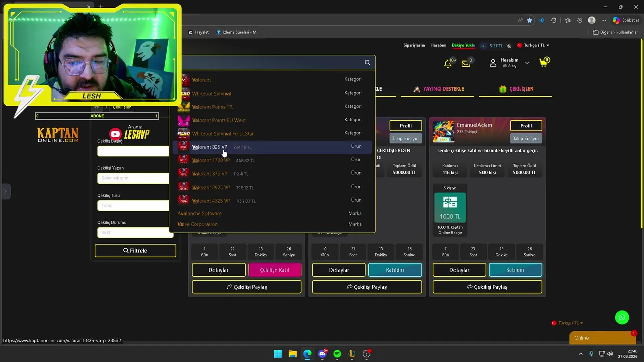
Task: Select Valorant 4325 VP product
Action: pyautogui.click(x=272, y=200)
